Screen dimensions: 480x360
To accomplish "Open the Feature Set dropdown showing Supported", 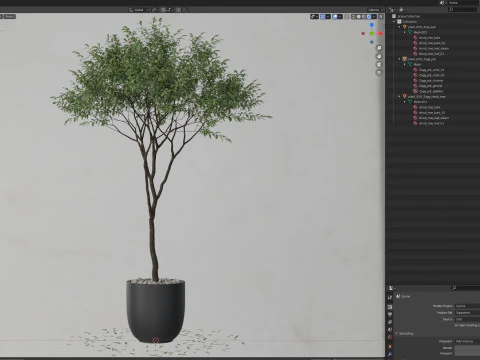I will pos(467,313).
